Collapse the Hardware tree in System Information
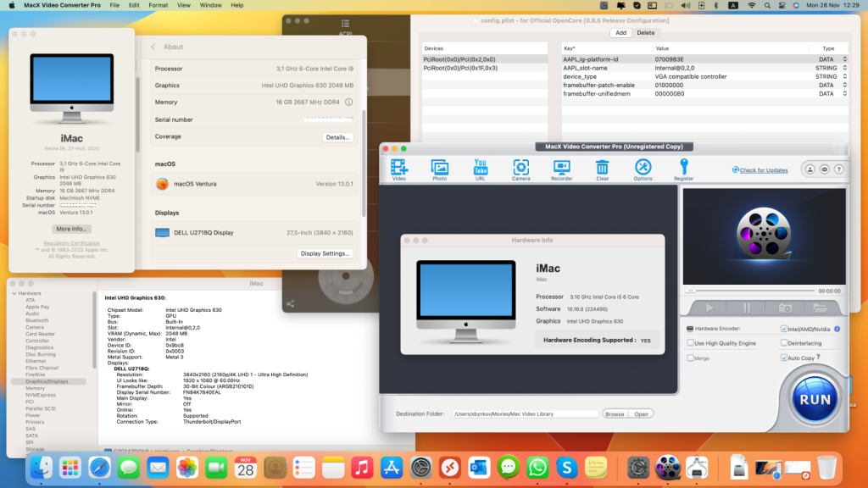This screenshot has height=488, width=868. (x=14, y=293)
